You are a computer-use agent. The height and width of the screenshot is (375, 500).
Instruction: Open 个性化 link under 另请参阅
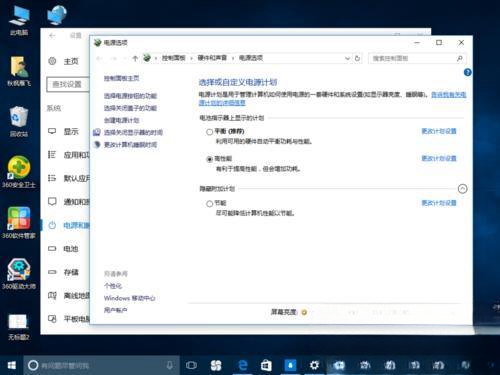click(x=113, y=286)
